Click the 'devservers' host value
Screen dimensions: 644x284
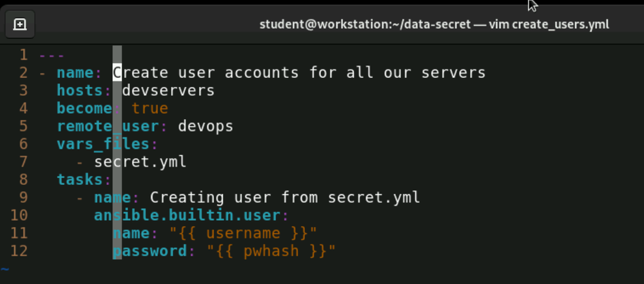pos(168,90)
